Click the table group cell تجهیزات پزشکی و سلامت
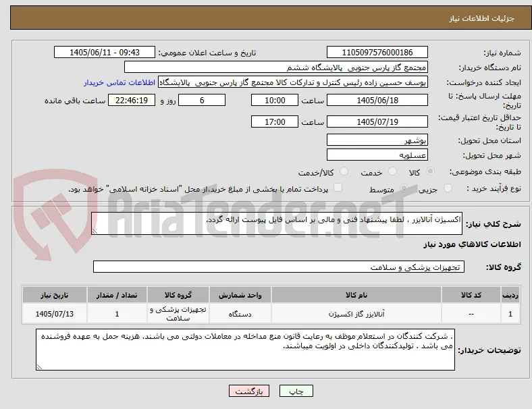The image size is (532, 409). tap(178, 314)
